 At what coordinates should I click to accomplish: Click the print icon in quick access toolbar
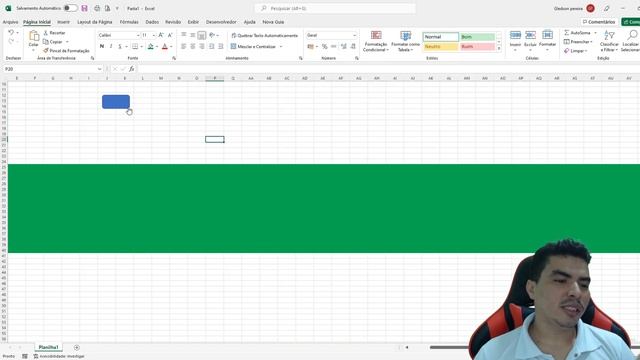coord(97,8)
